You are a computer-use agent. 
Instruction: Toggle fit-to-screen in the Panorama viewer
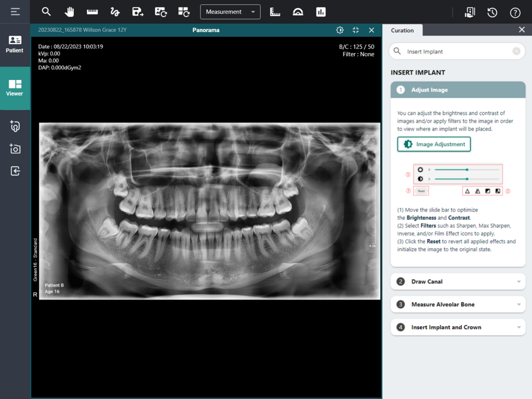click(355, 30)
